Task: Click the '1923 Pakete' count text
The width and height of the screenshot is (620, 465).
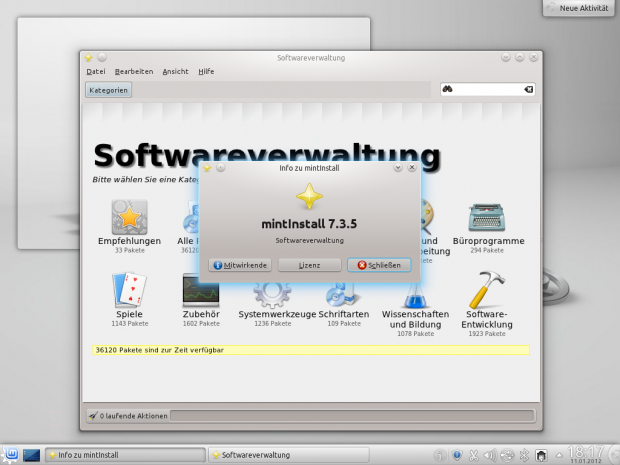Action: pyautogui.click(x=487, y=334)
